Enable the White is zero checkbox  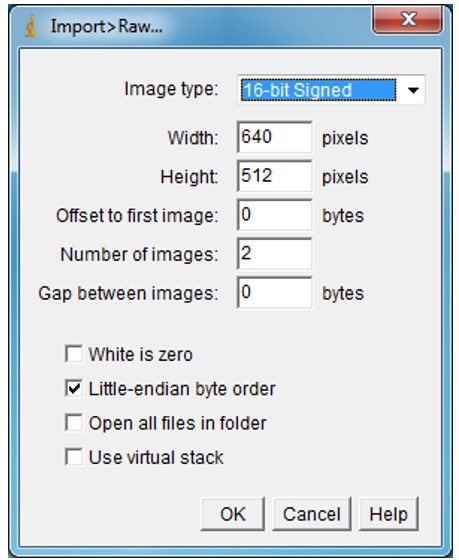coord(74,354)
